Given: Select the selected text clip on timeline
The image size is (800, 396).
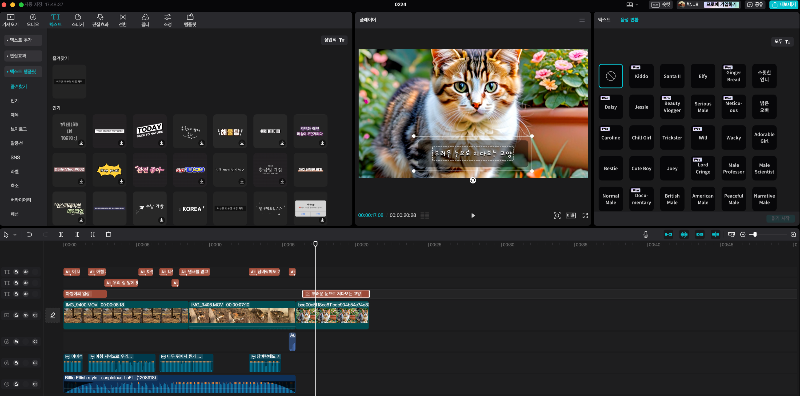Looking at the screenshot, I should coord(336,293).
